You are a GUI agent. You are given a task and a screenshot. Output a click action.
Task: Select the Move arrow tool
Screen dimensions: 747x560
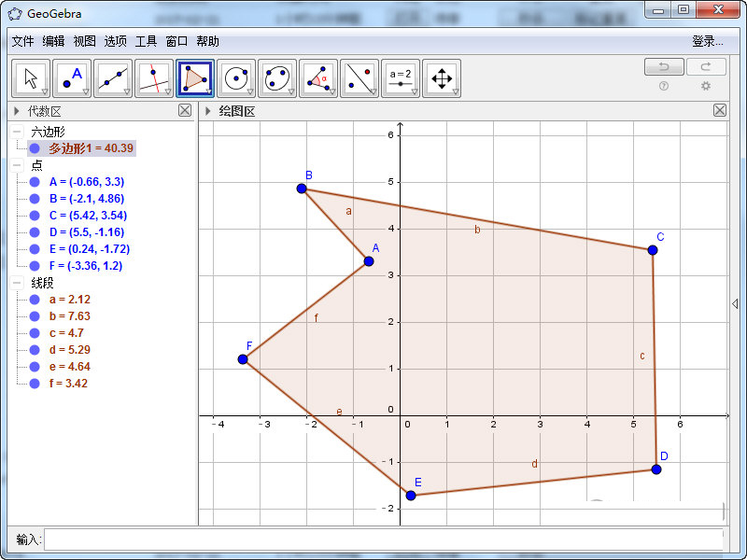(x=31, y=78)
